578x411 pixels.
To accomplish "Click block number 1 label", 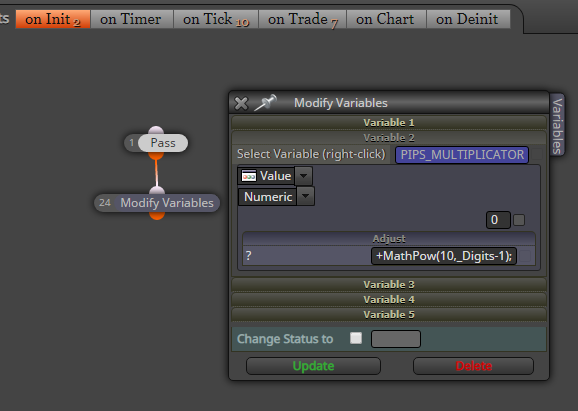I will point(132,143).
